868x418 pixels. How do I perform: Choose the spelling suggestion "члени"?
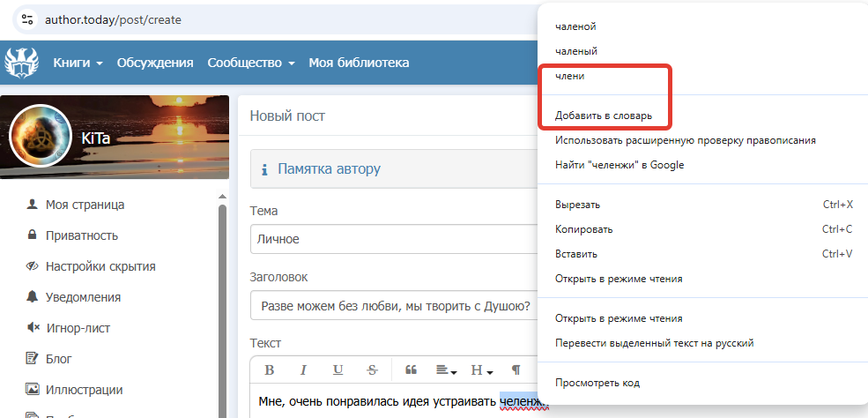click(570, 77)
